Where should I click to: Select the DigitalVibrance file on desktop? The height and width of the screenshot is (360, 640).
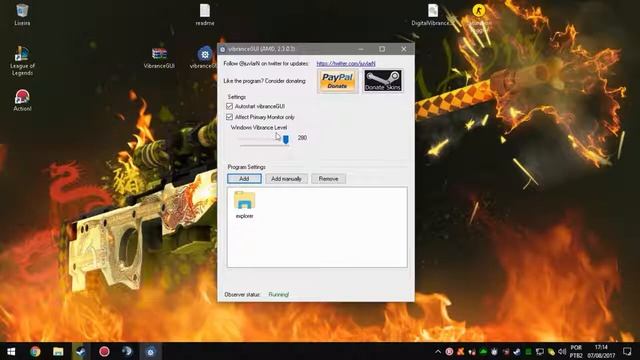click(x=433, y=15)
